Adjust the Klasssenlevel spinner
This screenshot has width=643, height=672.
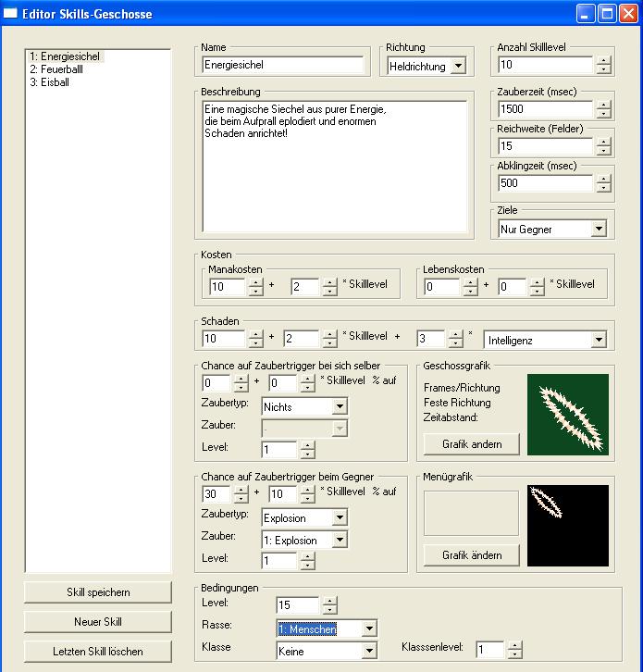pyautogui.click(x=514, y=649)
